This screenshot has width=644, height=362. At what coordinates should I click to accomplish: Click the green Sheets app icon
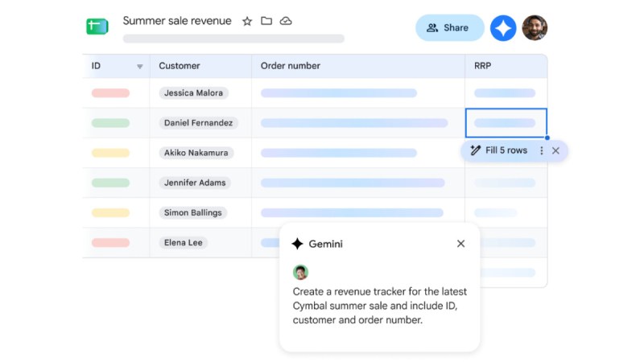97,27
